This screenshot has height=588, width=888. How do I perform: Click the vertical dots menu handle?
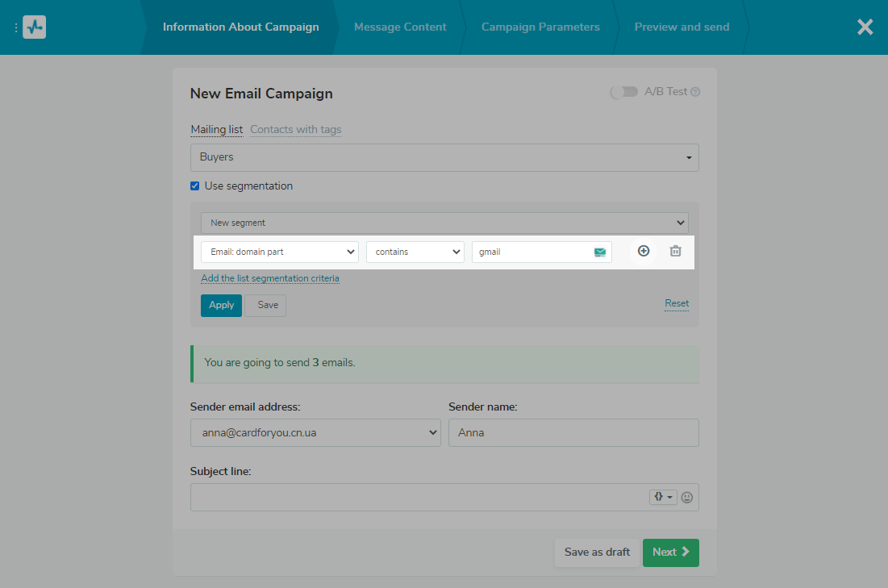(x=16, y=27)
